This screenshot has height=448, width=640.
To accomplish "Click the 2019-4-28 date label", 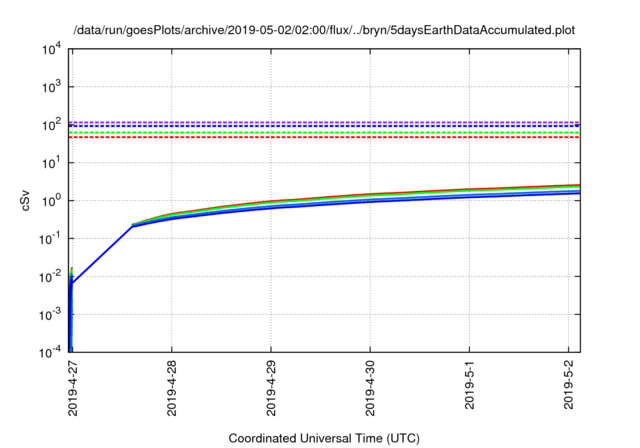I will 172,388.
